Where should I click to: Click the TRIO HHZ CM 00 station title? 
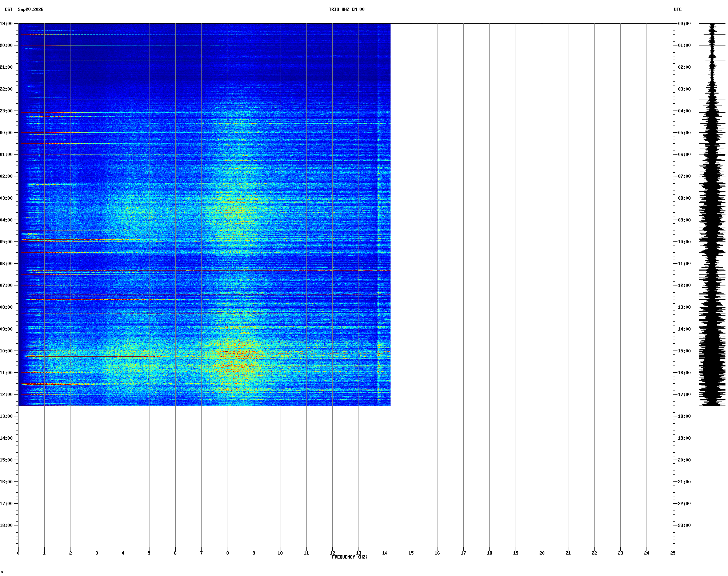pos(347,9)
